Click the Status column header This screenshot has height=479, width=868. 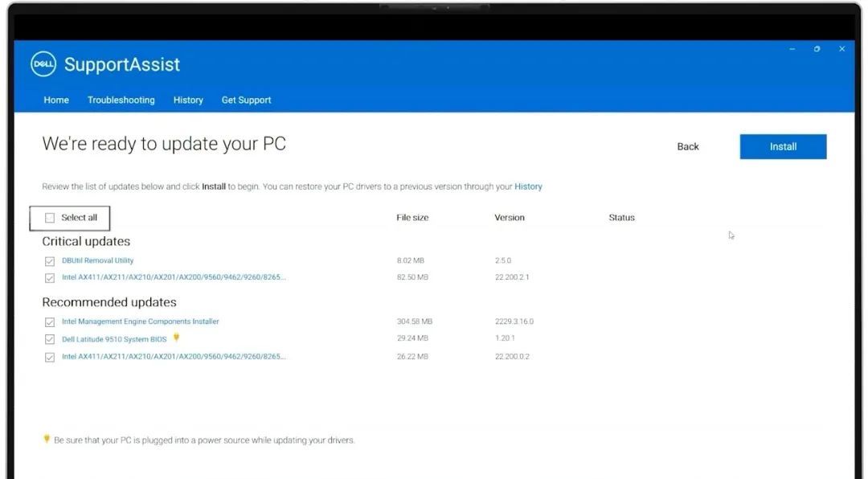point(621,218)
